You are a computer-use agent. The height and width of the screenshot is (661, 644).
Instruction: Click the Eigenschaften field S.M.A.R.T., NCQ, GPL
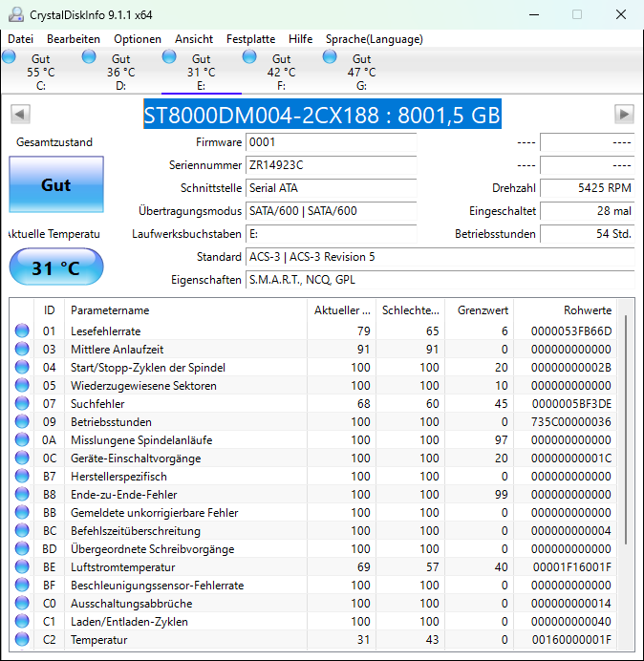[440, 280]
